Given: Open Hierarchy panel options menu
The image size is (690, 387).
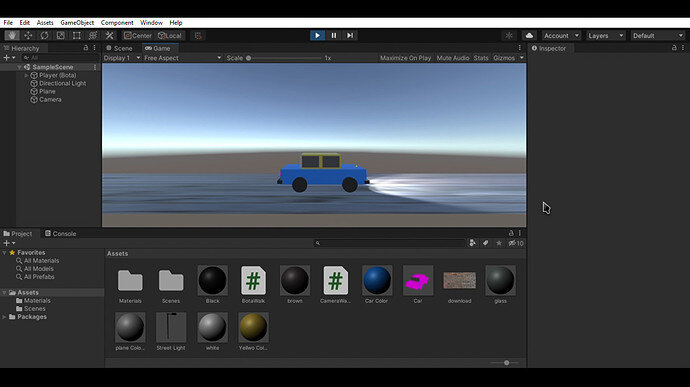Looking at the screenshot, I should click(x=94, y=48).
